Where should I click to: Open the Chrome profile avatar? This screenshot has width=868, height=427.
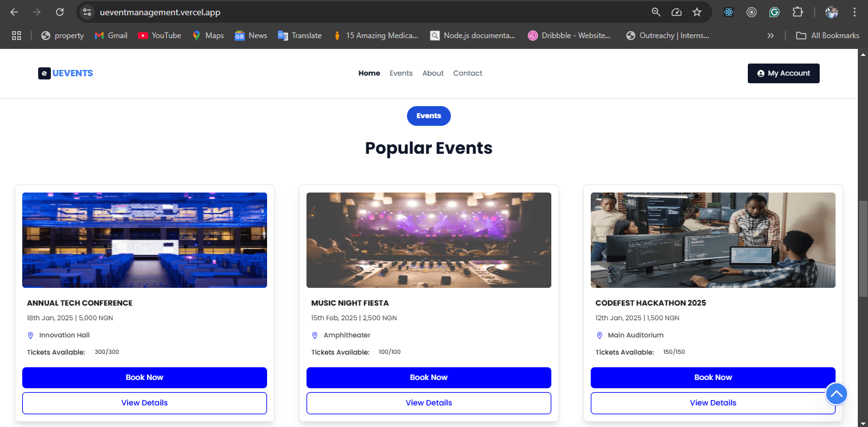click(x=832, y=12)
